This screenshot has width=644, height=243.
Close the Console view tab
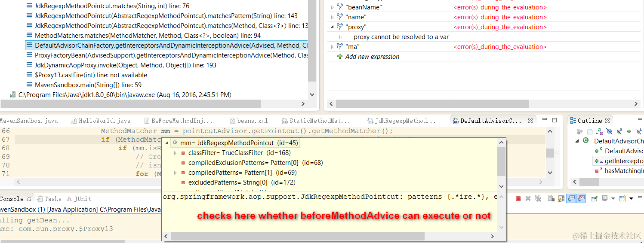point(28,199)
